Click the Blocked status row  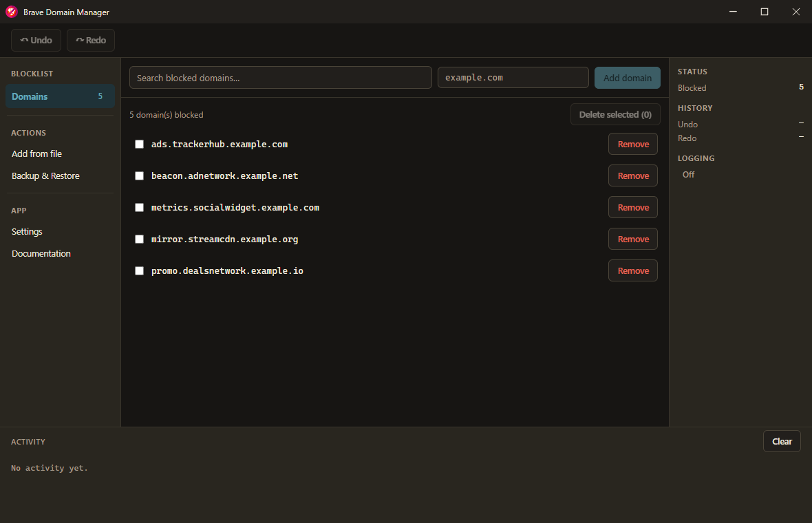[x=740, y=87]
